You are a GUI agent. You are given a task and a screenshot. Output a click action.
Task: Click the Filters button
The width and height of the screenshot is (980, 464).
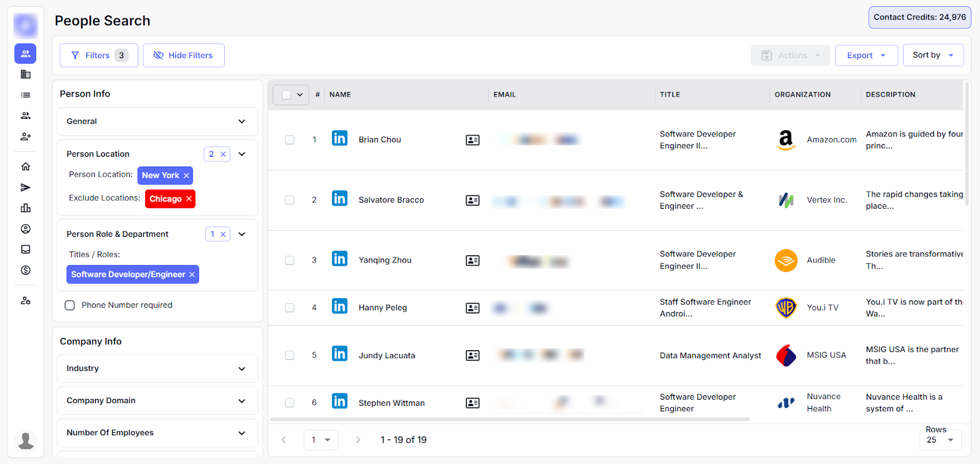[x=98, y=55]
